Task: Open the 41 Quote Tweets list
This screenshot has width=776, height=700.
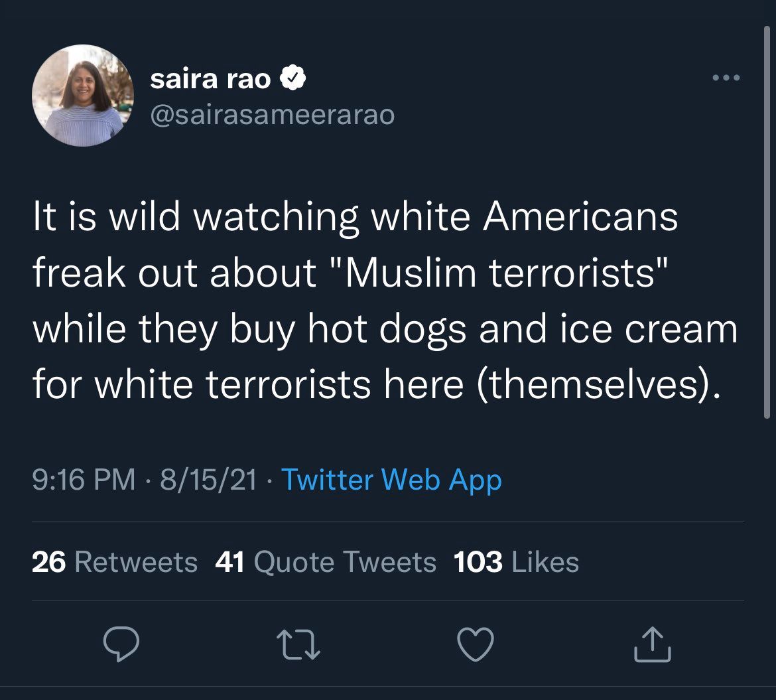Action: coord(326,562)
